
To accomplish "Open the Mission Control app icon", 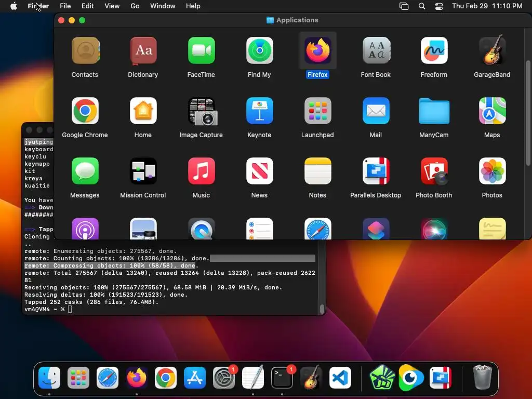I will tap(143, 171).
